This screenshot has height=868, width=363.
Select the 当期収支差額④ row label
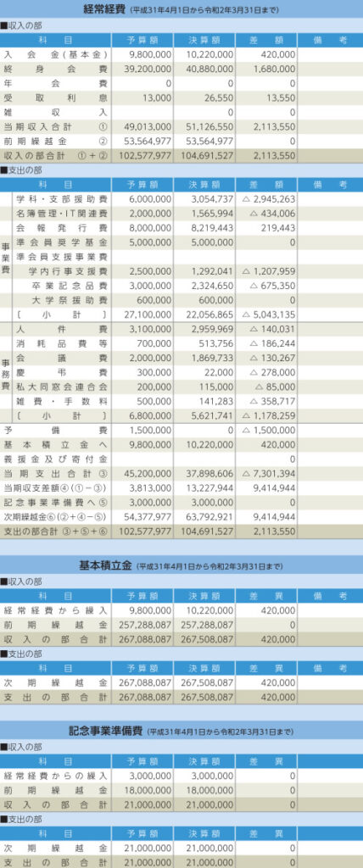[55, 488]
